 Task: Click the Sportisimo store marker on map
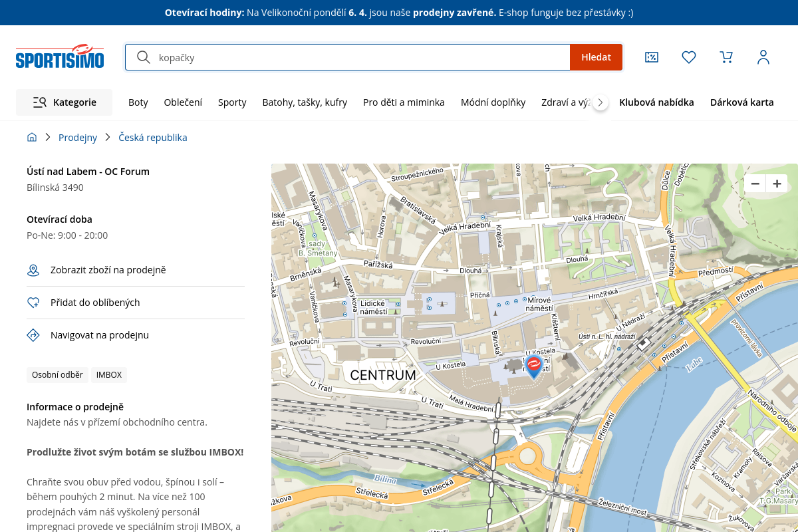(533, 366)
